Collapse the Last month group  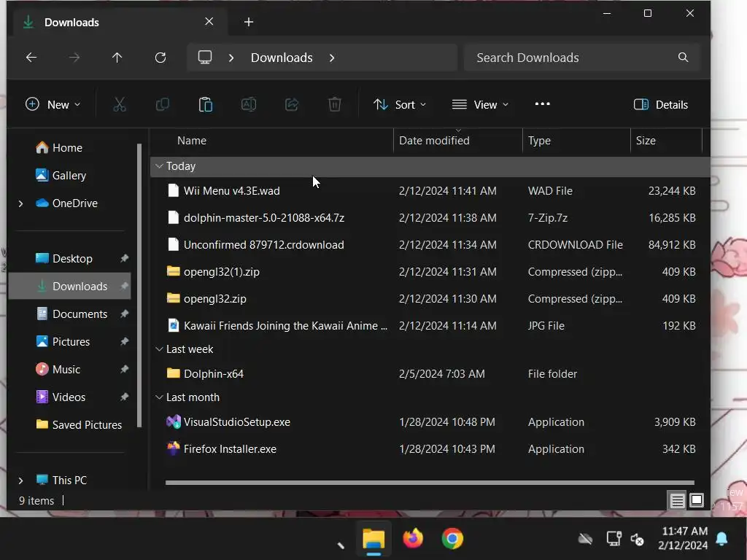[x=159, y=397]
